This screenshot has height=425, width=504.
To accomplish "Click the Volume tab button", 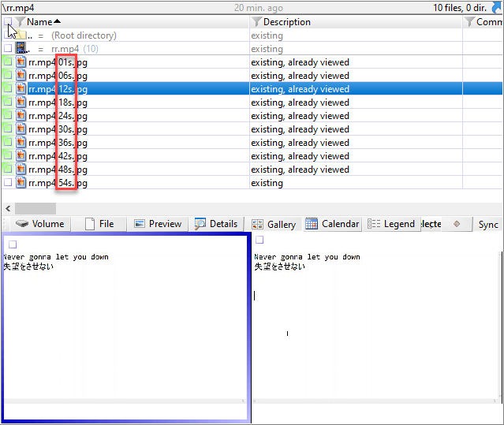I will point(40,224).
